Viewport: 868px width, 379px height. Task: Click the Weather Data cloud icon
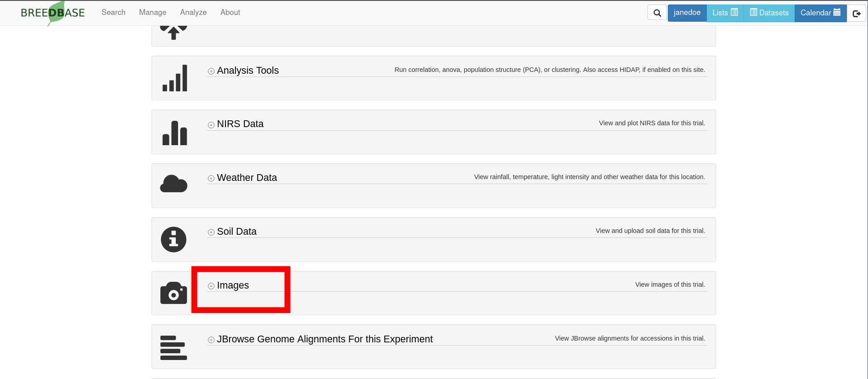coord(174,184)
